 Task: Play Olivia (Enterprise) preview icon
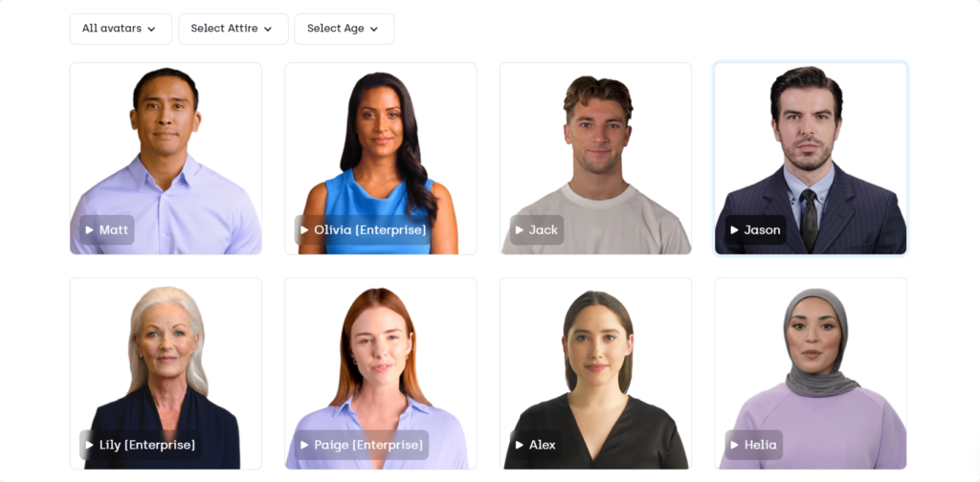click(304, 230)
